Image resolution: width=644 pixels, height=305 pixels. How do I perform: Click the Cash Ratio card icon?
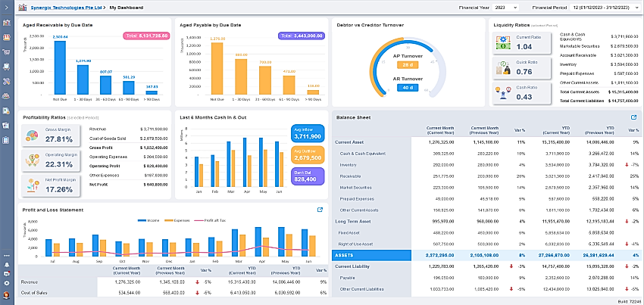(503, 93)
